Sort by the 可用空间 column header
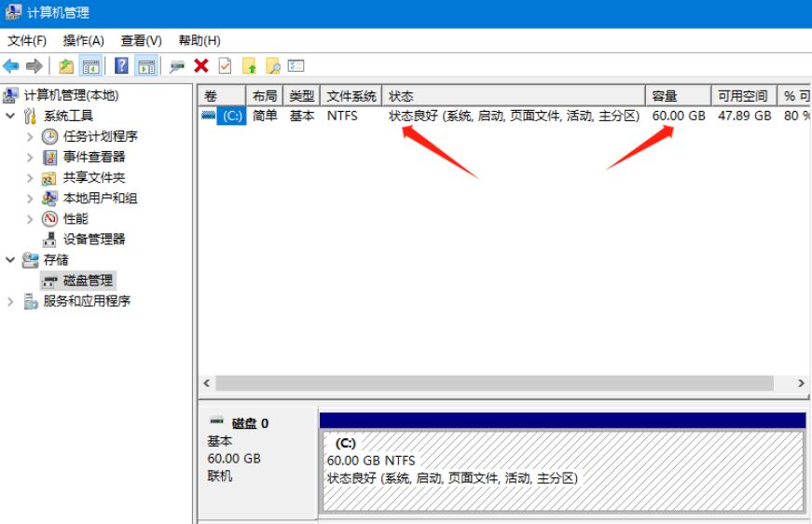 point(744,96)
